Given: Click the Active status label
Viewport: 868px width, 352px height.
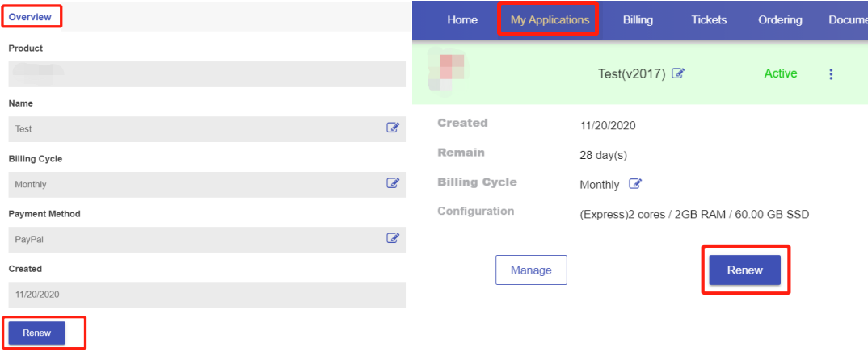Looking at the screenshot, I should tap(781, 73).
